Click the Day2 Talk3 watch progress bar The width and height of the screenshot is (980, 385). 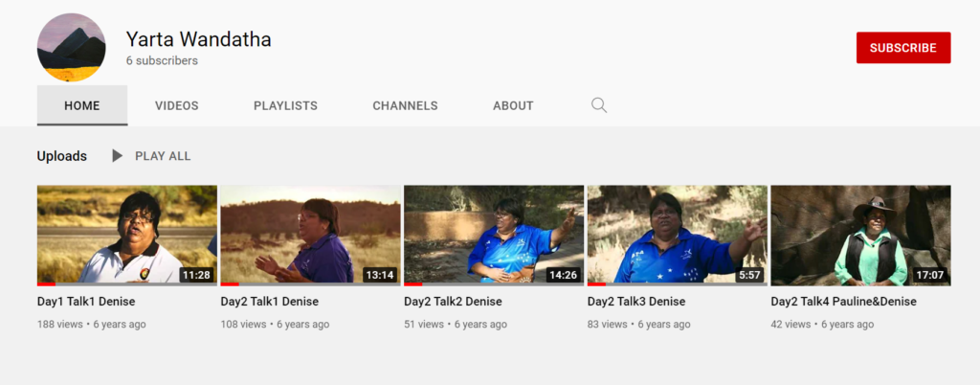(x=678, y=284)
